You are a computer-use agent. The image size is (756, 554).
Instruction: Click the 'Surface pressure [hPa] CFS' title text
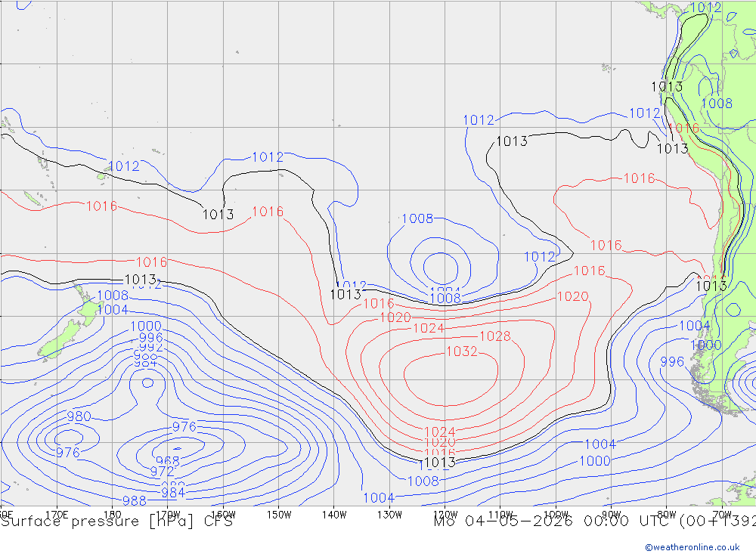point(116,522)
